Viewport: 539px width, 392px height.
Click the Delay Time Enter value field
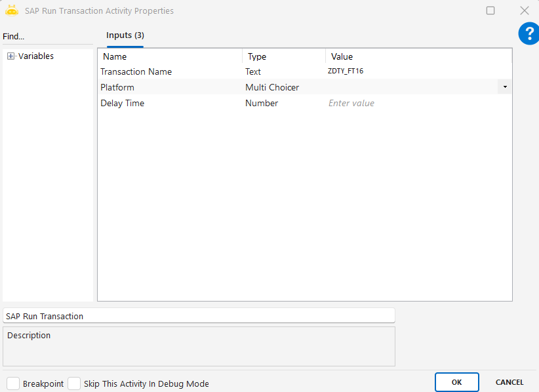click(418, 103)
